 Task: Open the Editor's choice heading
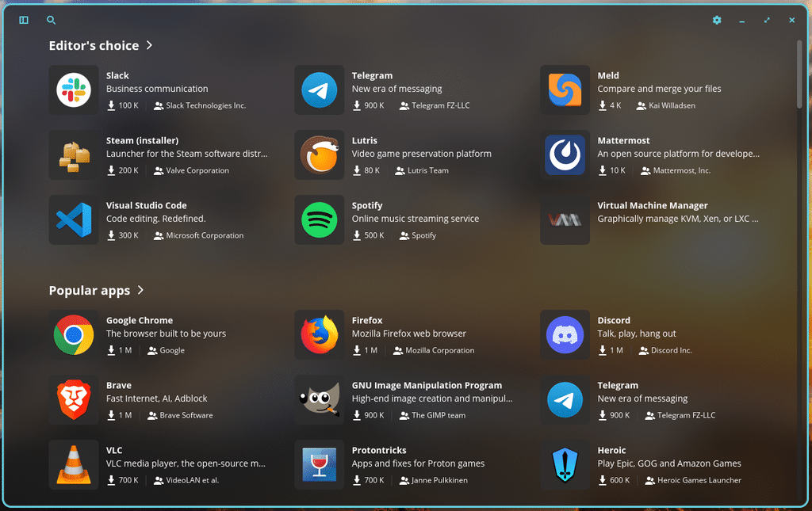coord(94,45)
